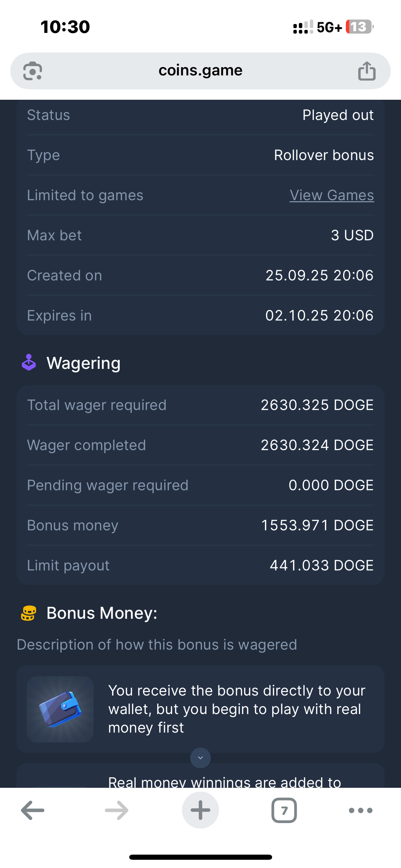401x868 pixels.
Task: Open the browser more options menu
Action: tap(361, 810)
